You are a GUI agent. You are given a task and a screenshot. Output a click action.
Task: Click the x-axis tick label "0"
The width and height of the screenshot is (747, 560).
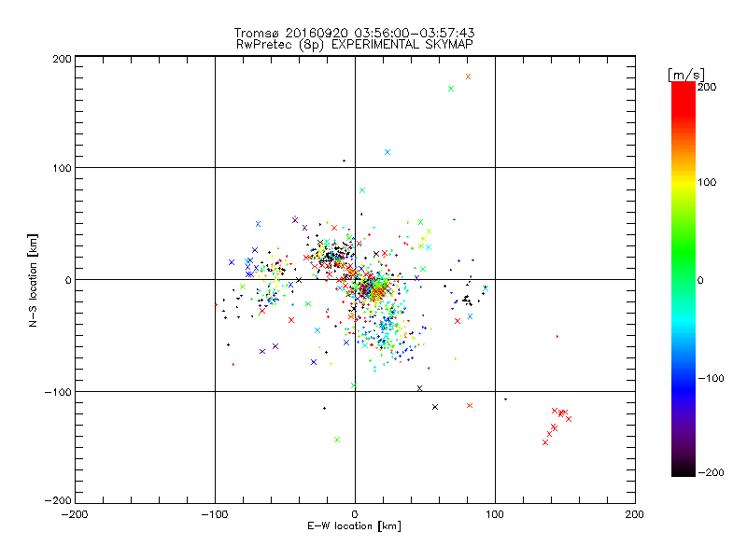[355, 514]
